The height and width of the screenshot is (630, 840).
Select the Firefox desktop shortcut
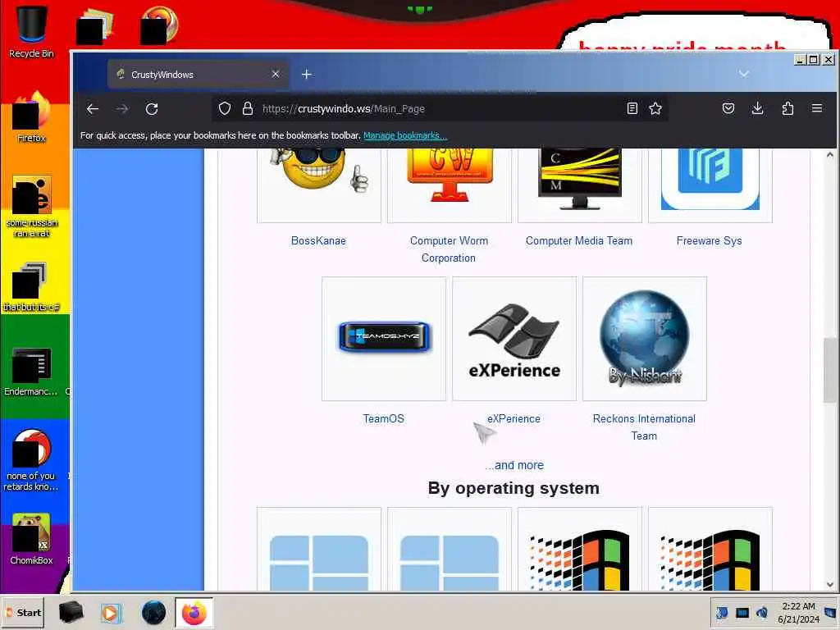31,118
